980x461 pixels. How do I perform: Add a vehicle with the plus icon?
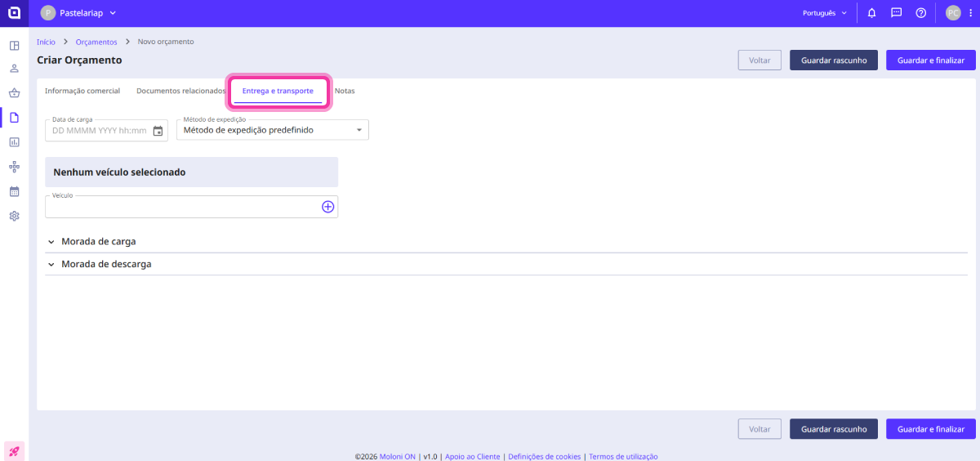tap(327, 207)
